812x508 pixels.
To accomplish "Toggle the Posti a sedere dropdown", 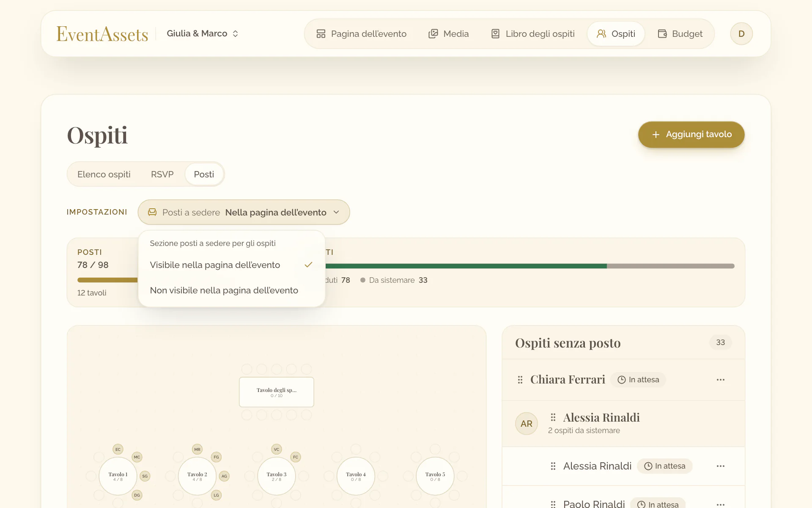I will click(244, 212).
